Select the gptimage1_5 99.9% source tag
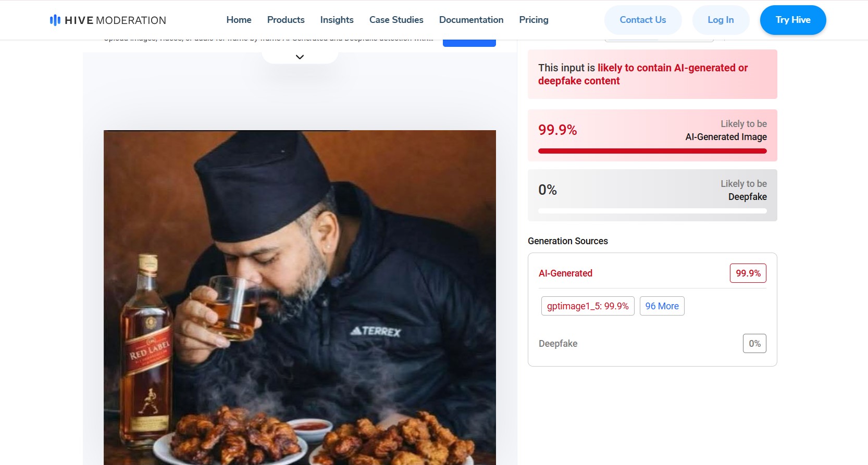This screenshot has height=465, width=868. (588, 306)
